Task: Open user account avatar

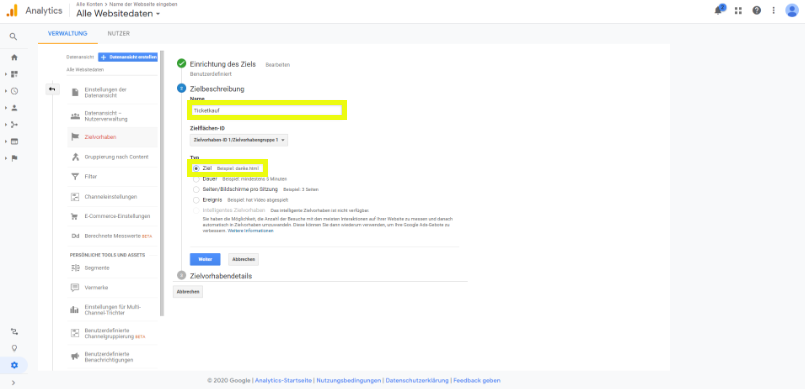Action: coord(792,10)
